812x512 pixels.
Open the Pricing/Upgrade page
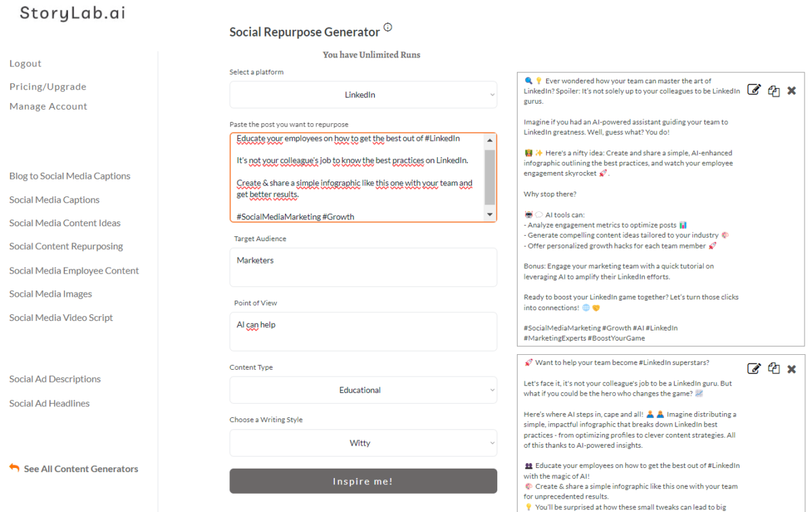[x=47, y=86]
